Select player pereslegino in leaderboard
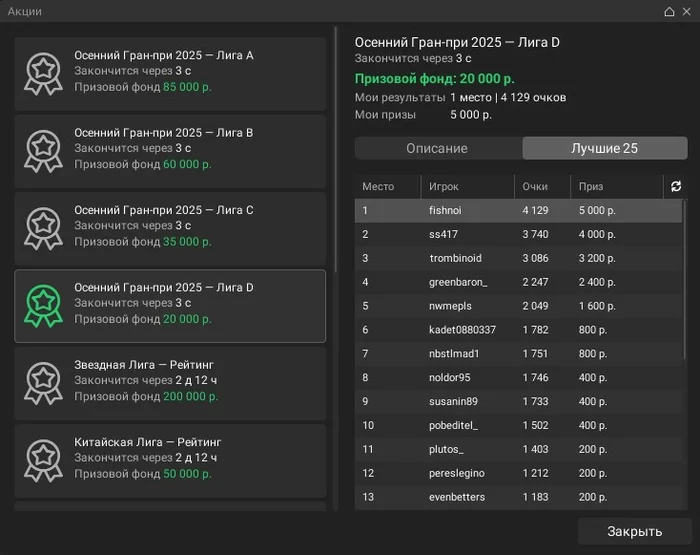Viewport: 700px width, 555px height. tap(518, 473)
